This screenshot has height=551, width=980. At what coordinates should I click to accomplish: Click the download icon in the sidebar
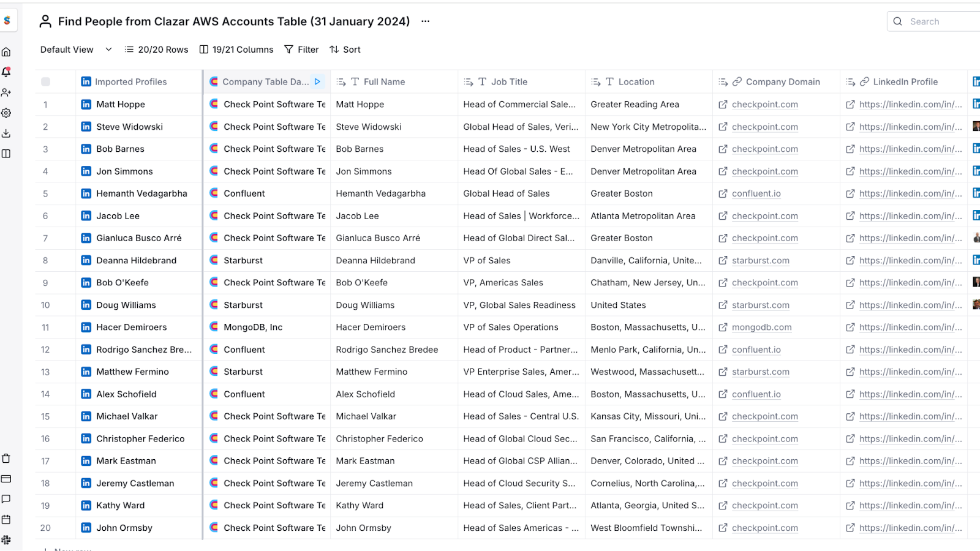(6, 133)
